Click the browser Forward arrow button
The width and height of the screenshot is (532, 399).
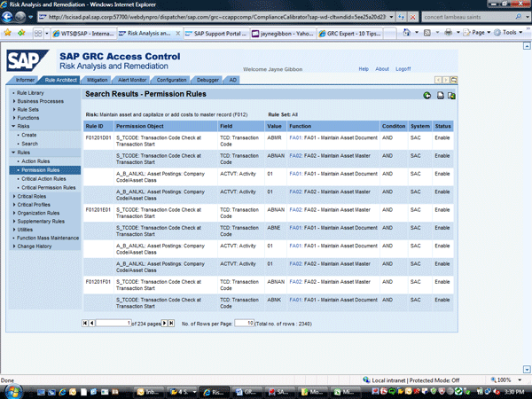[20, 17]
